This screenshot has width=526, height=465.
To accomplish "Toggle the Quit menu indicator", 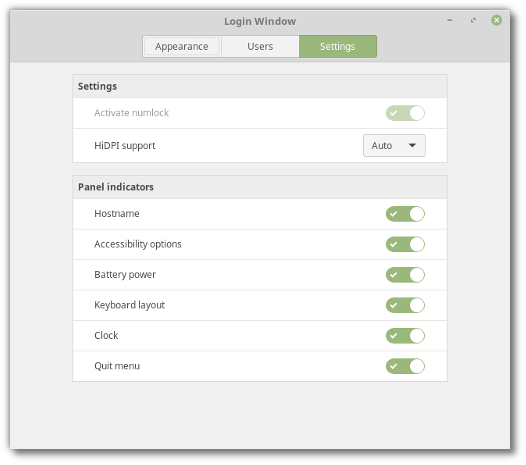I will pos(405,366).
